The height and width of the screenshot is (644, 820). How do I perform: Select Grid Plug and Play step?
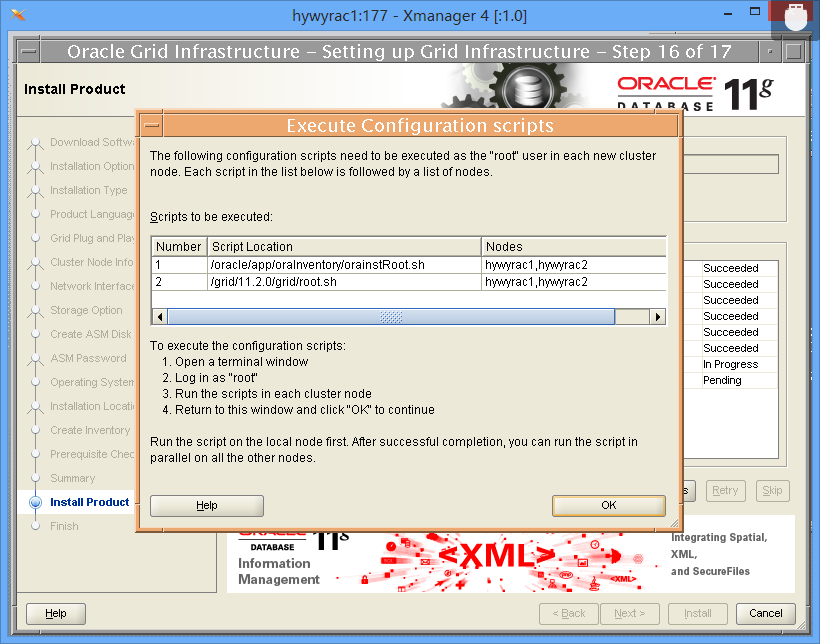92,239
